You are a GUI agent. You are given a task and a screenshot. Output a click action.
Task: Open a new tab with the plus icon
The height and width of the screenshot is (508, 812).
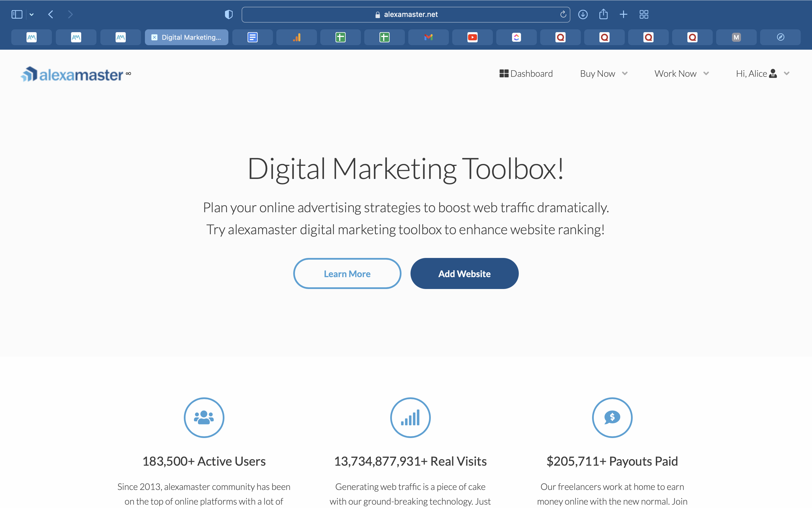click(x=623, y=14)
